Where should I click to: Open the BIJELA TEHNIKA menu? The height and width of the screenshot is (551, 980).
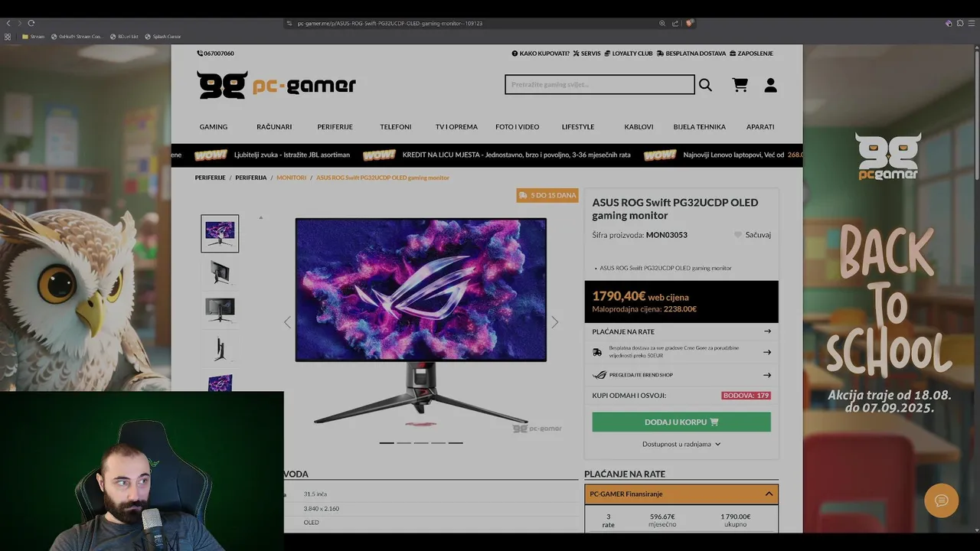[x=699, y=127]
